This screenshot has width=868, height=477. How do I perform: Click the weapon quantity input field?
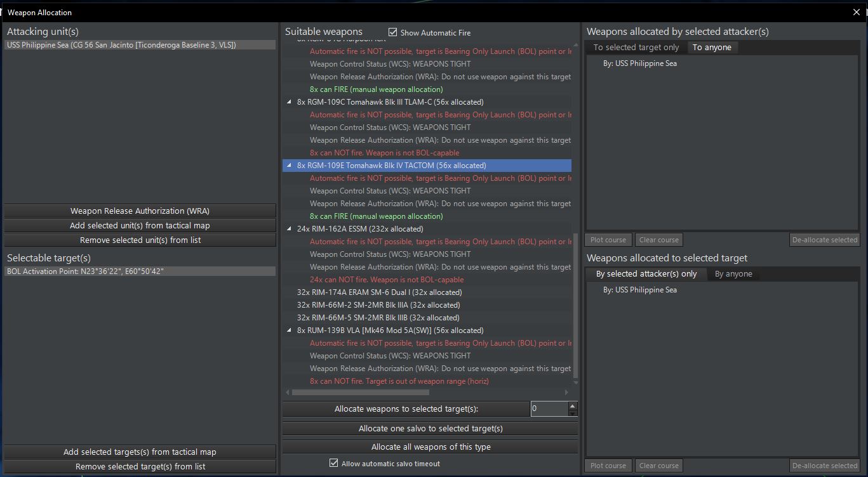[549, 408]
